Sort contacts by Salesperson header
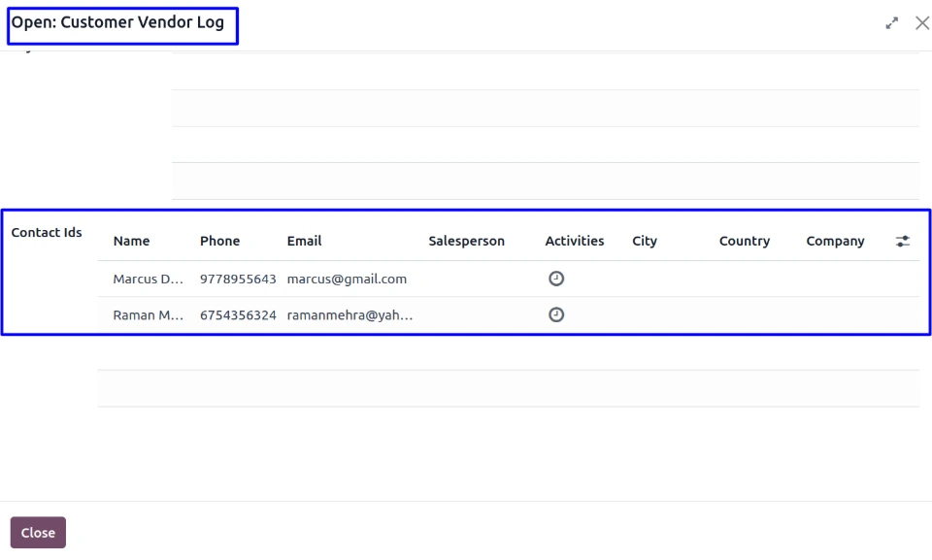The width and height of the screenshot is (932, 560). point(466,242)
